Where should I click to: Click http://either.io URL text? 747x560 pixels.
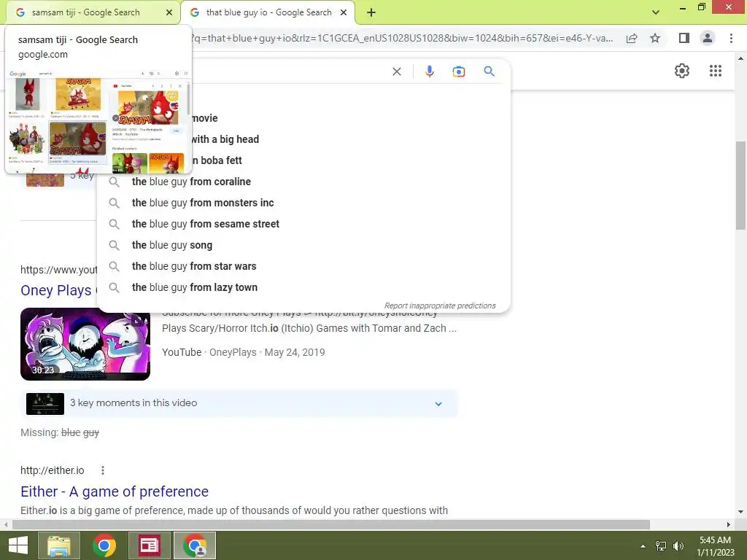tap(52, 470)
